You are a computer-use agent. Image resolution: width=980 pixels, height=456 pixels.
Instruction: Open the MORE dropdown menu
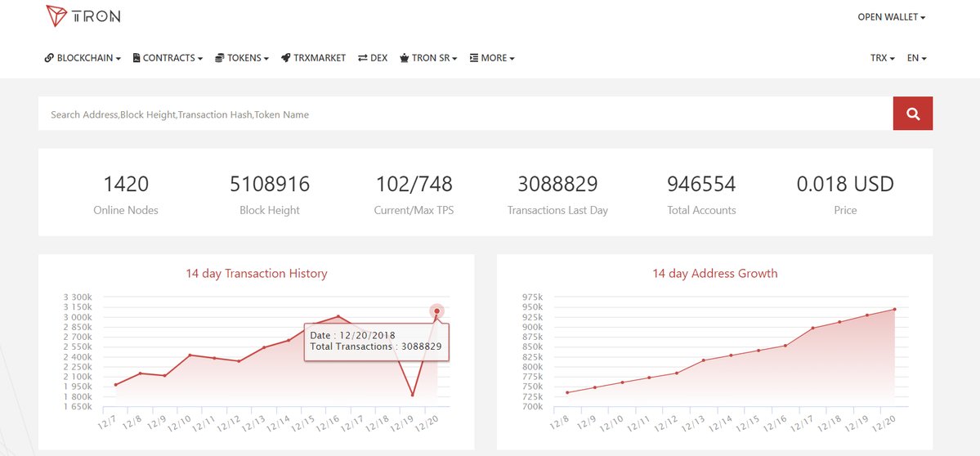pyautogui.click(x=492, y=58)
